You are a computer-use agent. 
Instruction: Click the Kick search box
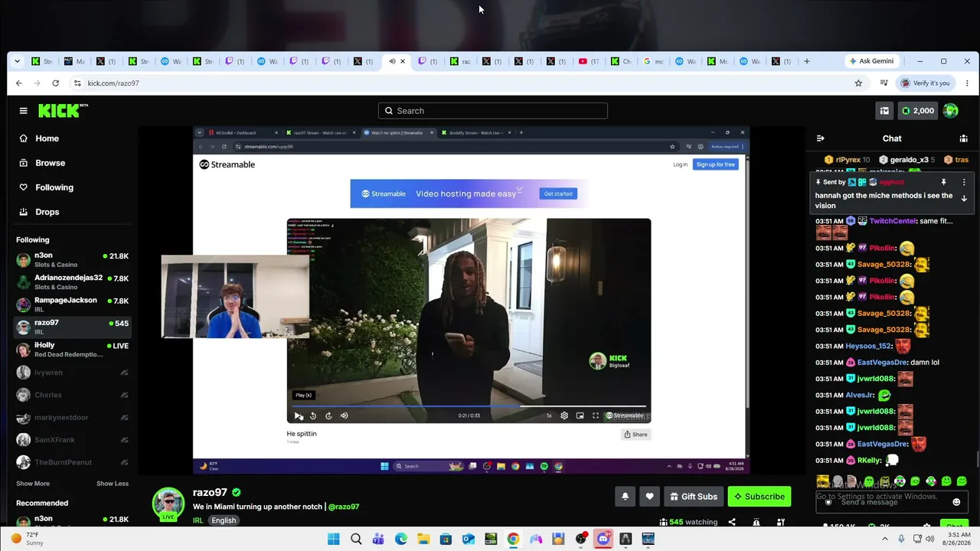tap(493, 111)
